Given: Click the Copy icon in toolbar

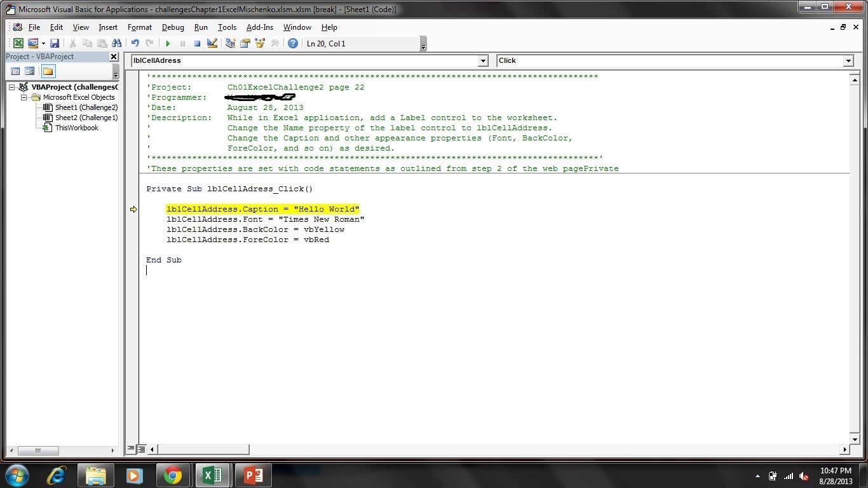Looking at the screenshot, I should 87,43.
